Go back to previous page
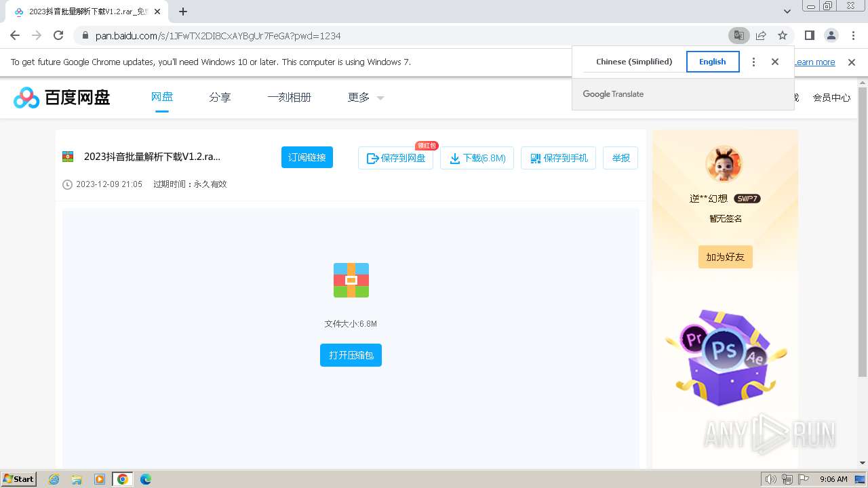Screen dimensions: 868x488 click(15, 35)
